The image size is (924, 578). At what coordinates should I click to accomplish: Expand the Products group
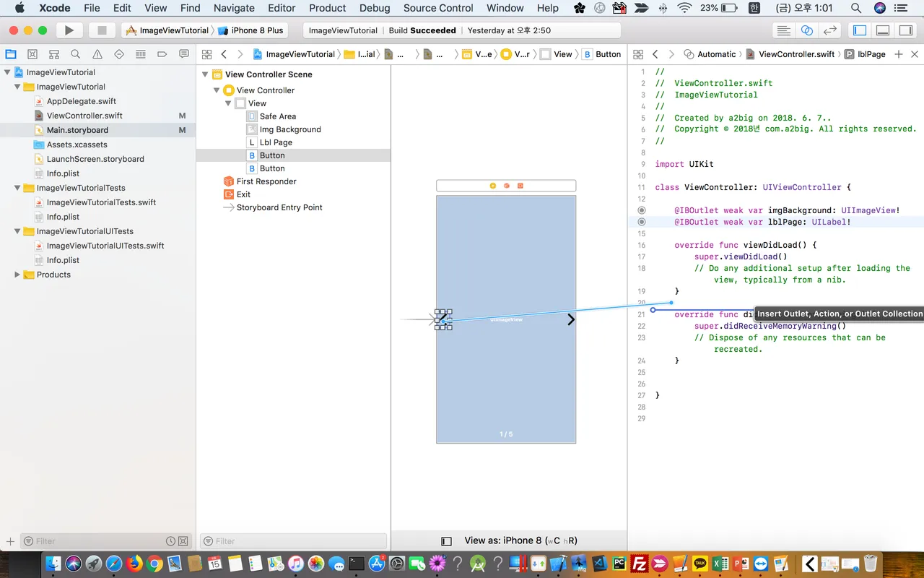pyautogui.click(x=17, y=275)
